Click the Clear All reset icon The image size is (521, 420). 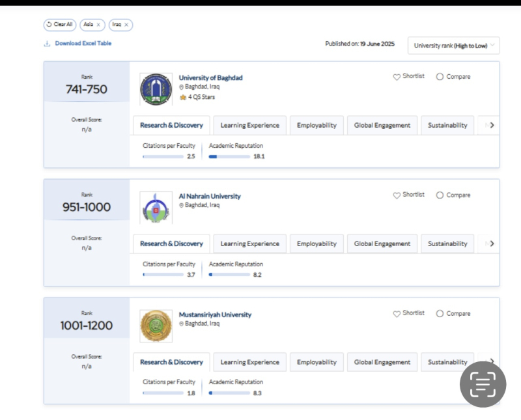(49, 24)
